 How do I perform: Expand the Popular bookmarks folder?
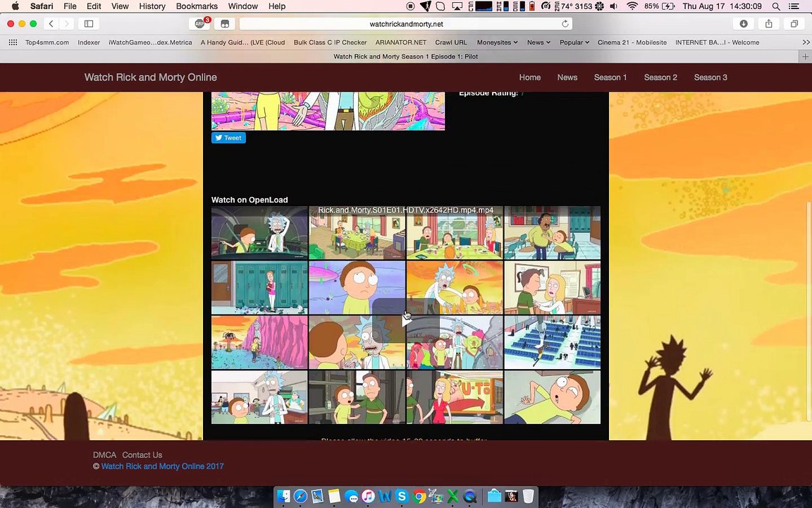tap(574, 42)
